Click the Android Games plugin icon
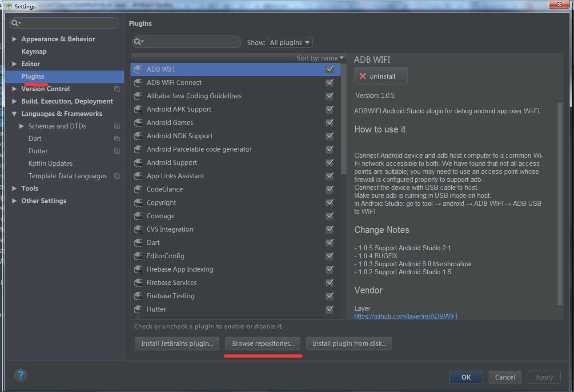Screen dimensions: 574x392 coord(138,123)
